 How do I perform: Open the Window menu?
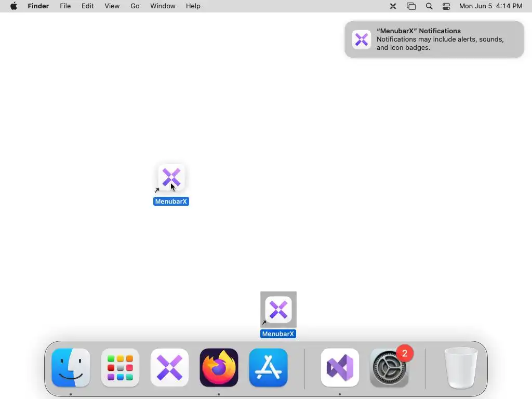(x=163, y=6)
